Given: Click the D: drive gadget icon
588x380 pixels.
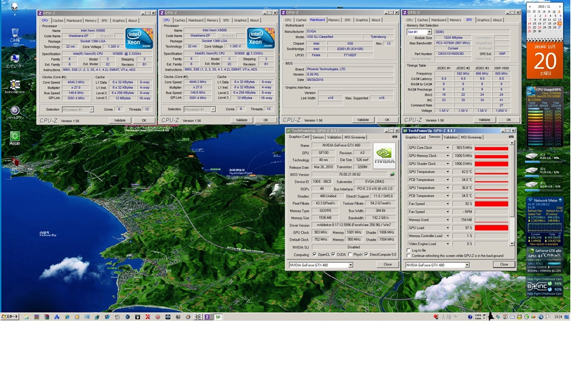Looking at the screenshot, I should (x=531, y=170).
